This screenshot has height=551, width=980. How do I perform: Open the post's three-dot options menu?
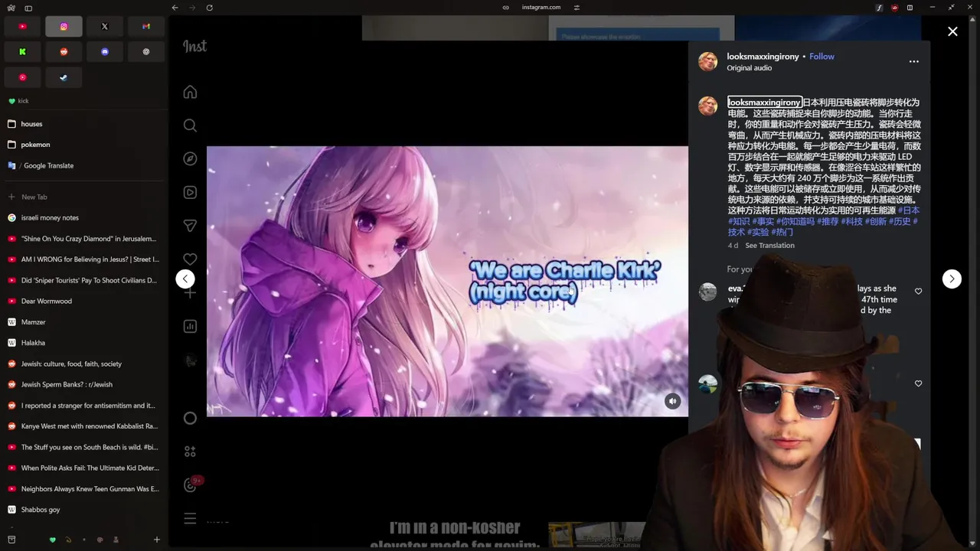tap(913, 61)
